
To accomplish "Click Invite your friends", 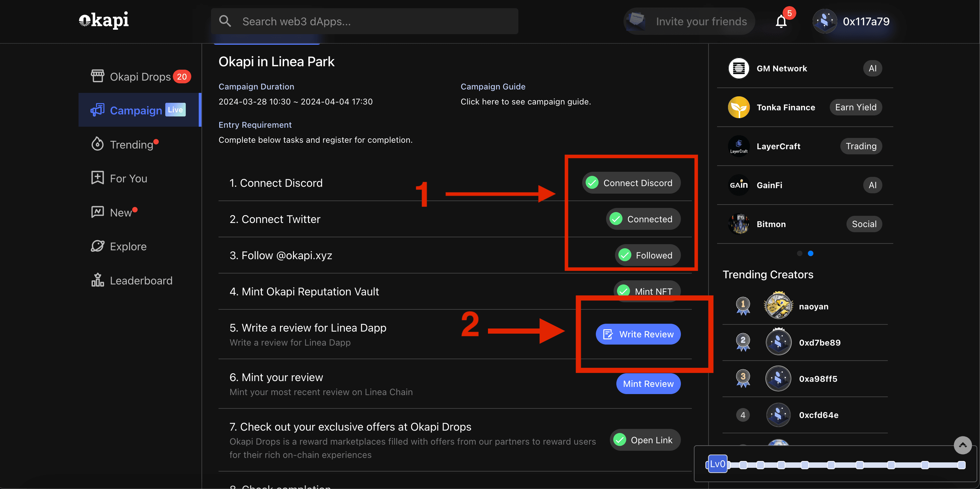I will 689,21.
